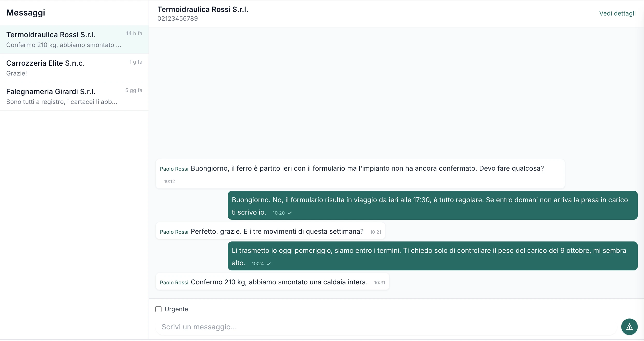The width and height of the screenshot is (644, 341).
Task: Click sender name Paolo Rossi at 10:21
Action: [x=174, y=232]
